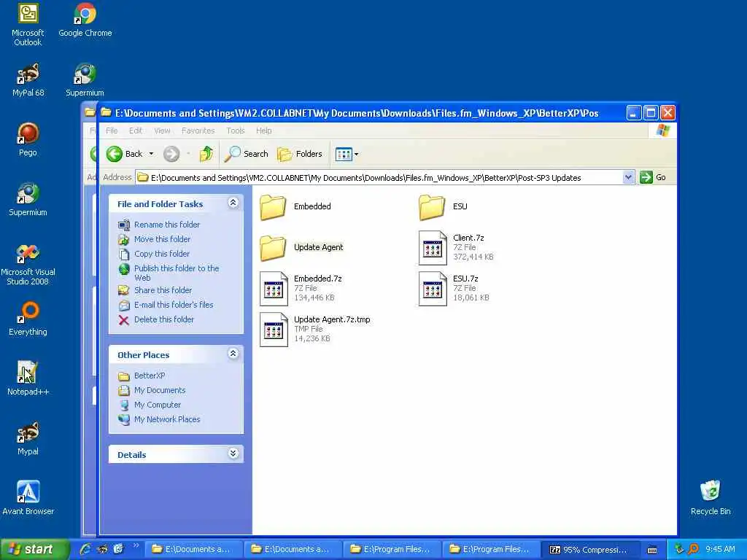Open the Tools menu
Image resolution: width=747 pixels, height=560 pixels.
click(236, 131)
